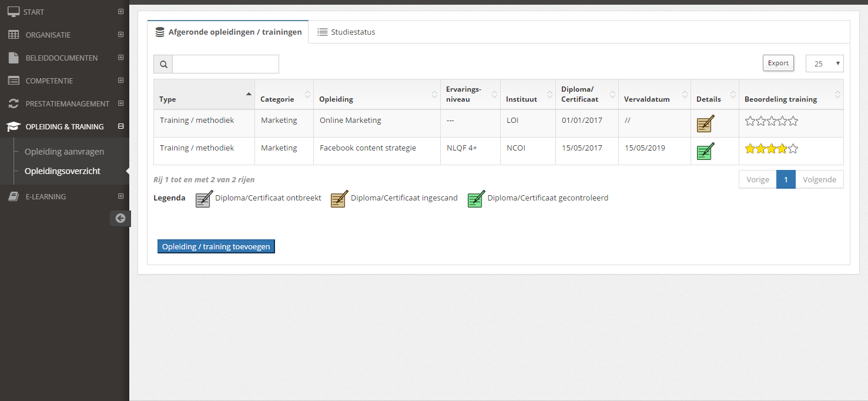Click the Export button
The width and height of the screenshot is (868, 401).
(778, 63)
